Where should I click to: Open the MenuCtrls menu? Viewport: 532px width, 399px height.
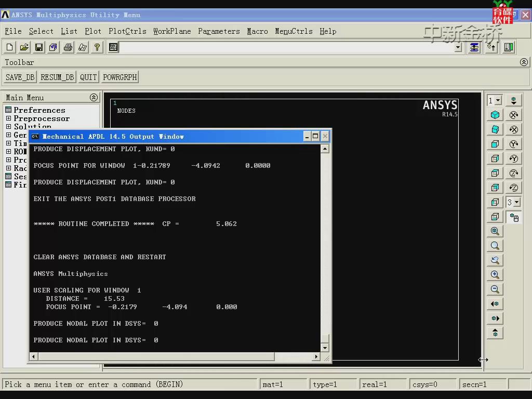click(294, 31)
